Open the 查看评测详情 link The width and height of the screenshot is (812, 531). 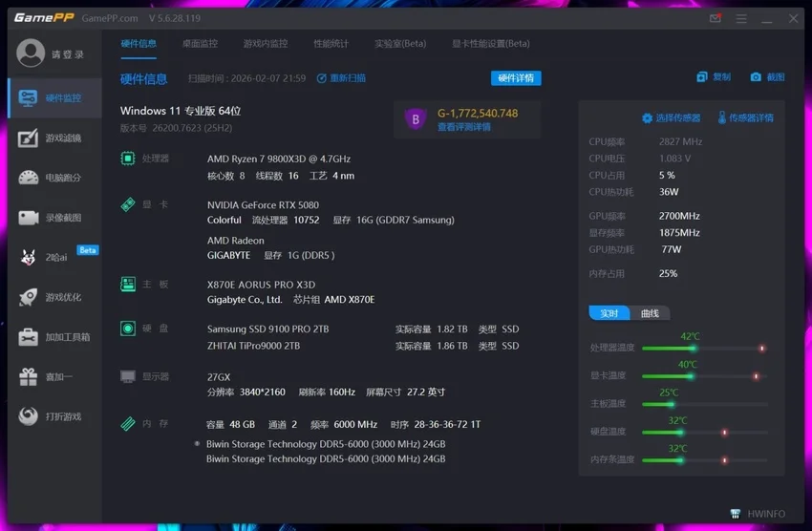pos(464,127)
